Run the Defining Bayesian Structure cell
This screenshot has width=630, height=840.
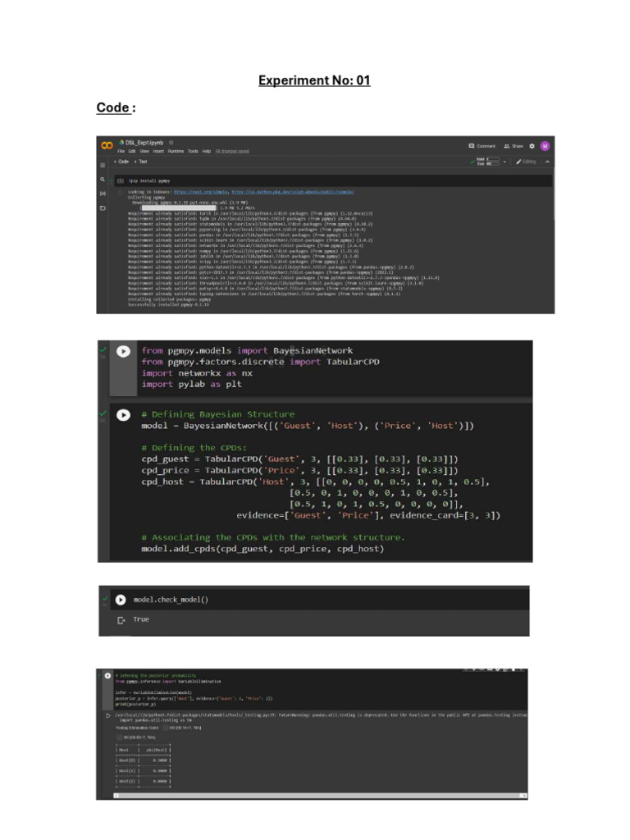click(123, 415)
